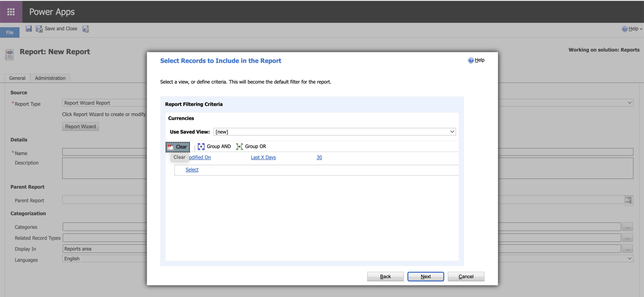Switch to the General tab

(17, 78)
